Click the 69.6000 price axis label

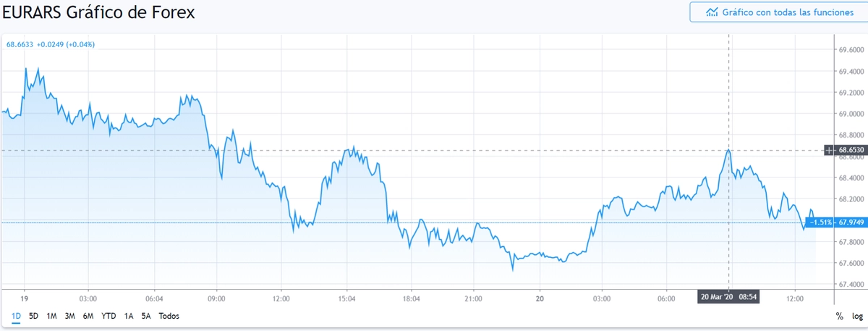tap(851, 50)
